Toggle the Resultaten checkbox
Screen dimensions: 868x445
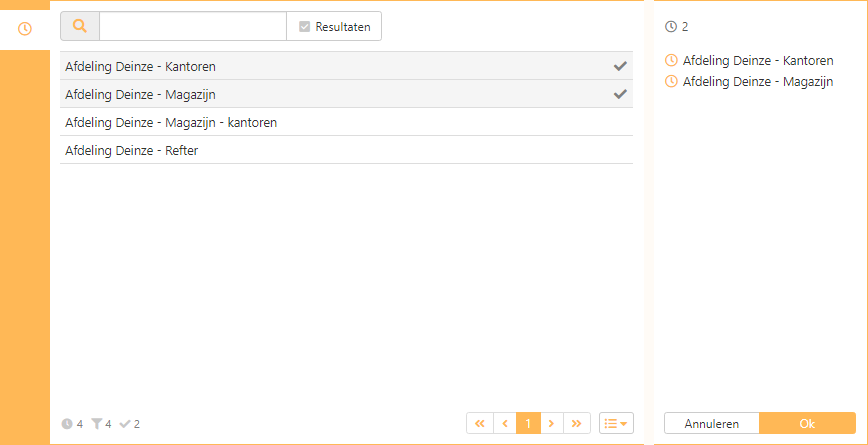[304, 27]
